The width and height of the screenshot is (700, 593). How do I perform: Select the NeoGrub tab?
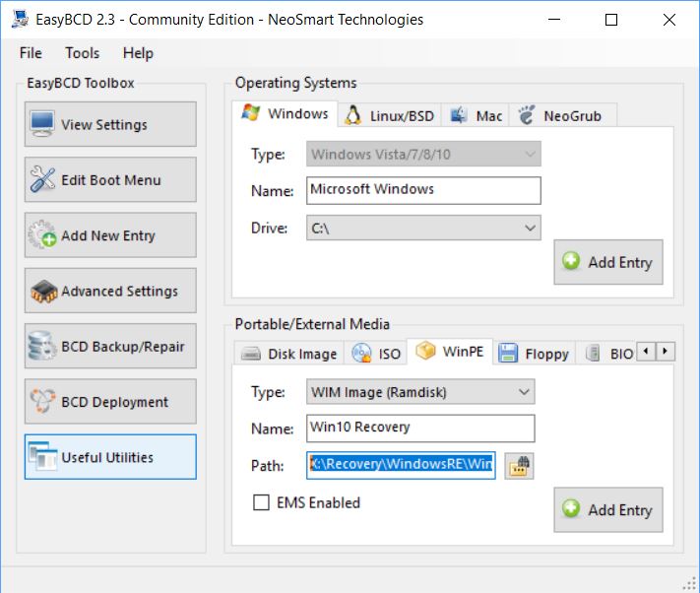[x=562, y=115]
